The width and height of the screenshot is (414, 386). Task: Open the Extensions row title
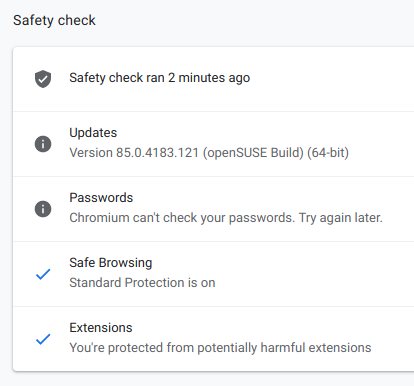[x=101, y=328]
